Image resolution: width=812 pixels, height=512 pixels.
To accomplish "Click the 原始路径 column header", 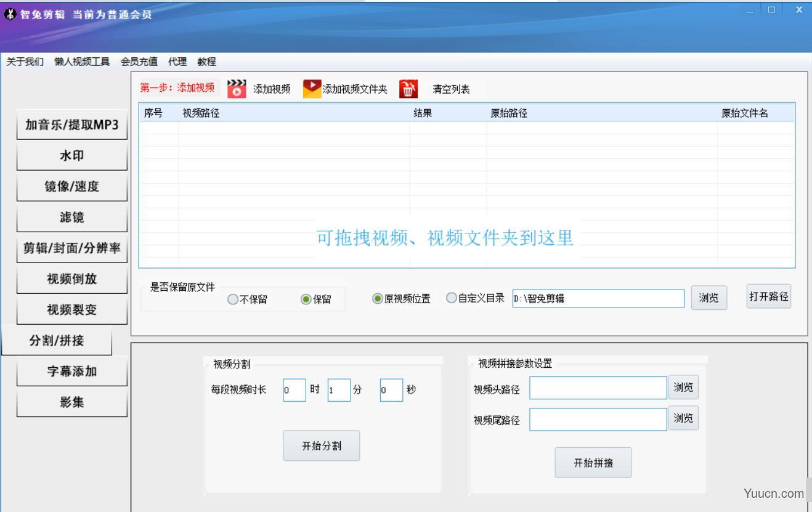I will tap(602, 113).
